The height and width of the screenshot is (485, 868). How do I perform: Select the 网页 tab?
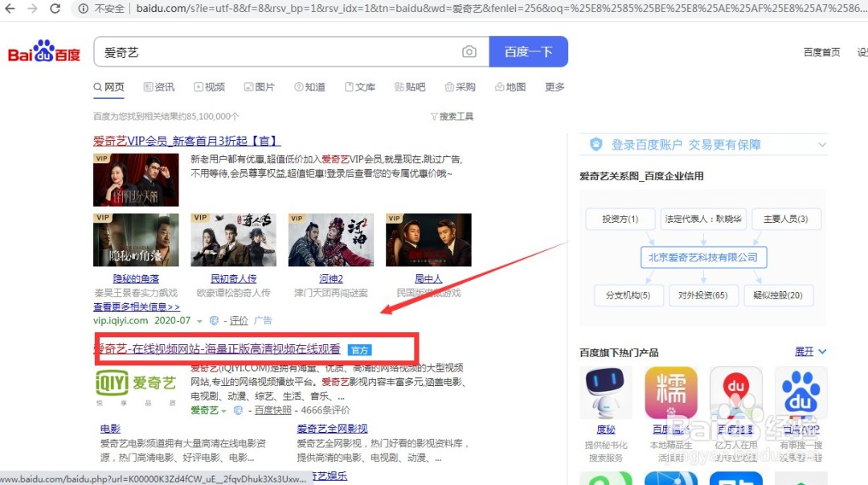[109, 87]
